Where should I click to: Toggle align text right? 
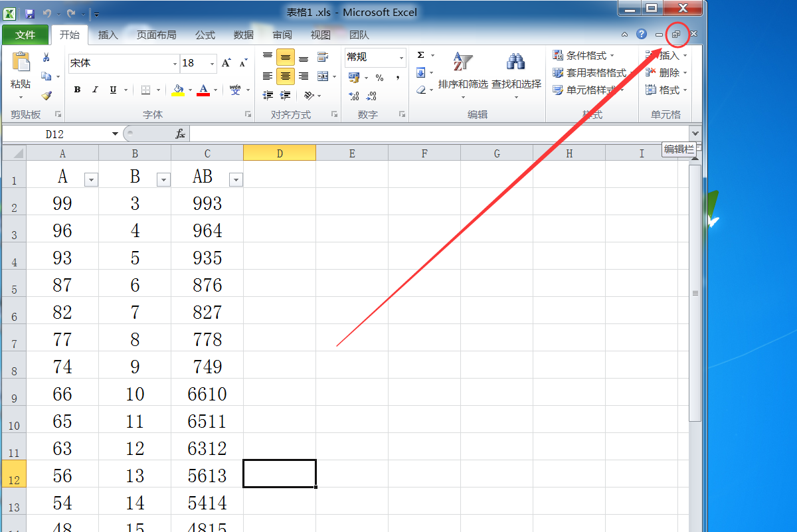[304, 76]
